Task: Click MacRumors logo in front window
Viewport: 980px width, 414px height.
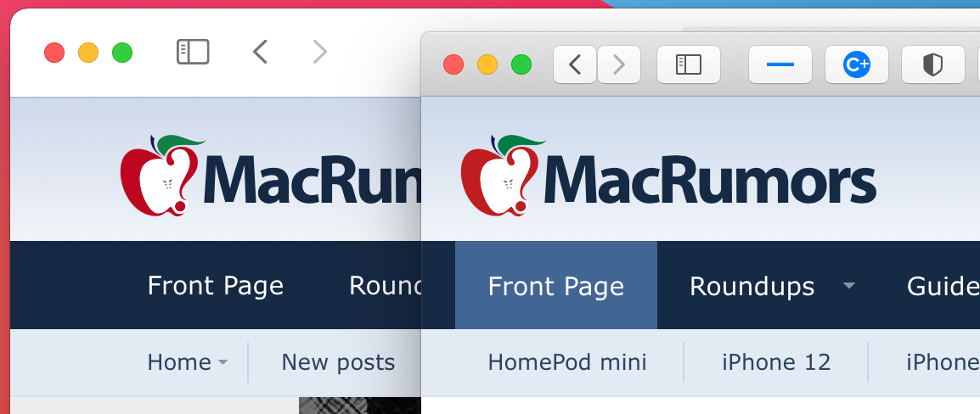Action: click(668, 176)
